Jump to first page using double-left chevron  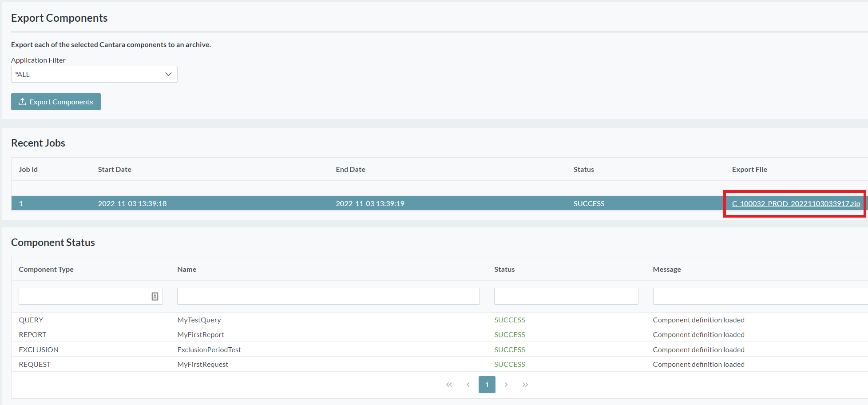[x=449, y=385]
